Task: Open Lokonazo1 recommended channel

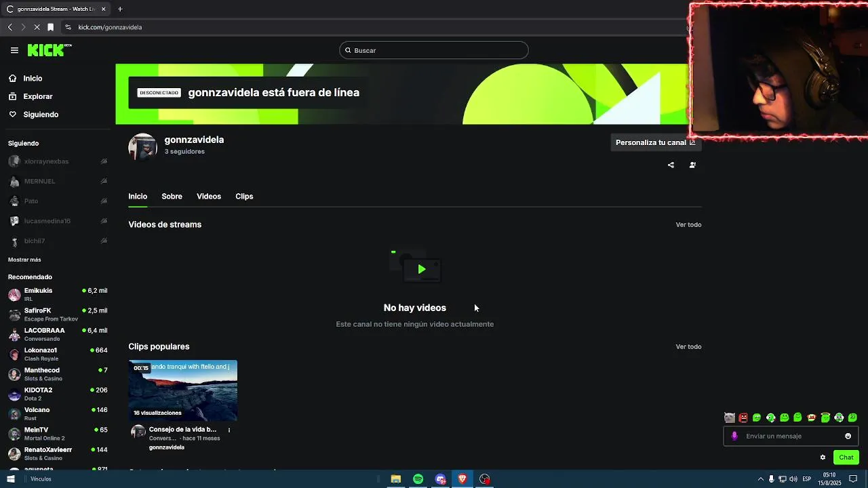Action: [58, 354]
